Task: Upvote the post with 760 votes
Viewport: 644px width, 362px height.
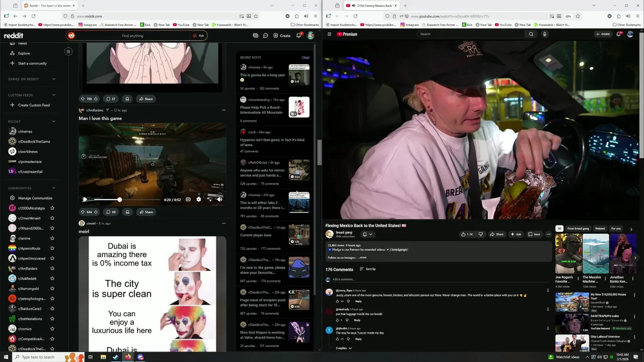Action: click(x=83, y=99)
